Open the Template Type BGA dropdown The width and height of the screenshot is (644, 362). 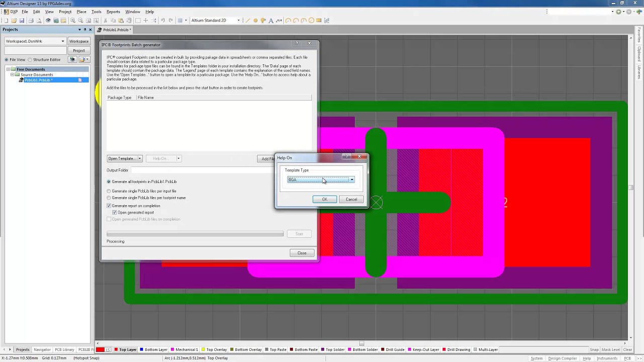tap(352, 179)
